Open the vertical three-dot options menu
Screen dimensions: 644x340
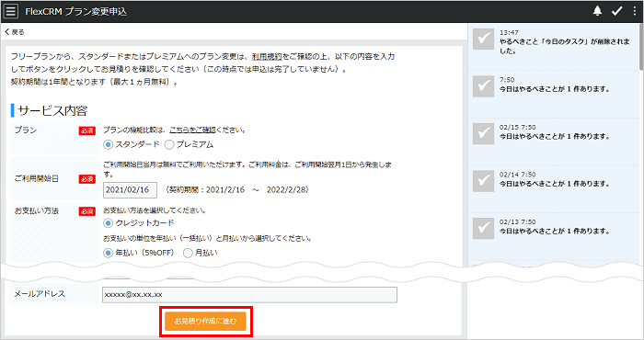(x=635, y=11)
